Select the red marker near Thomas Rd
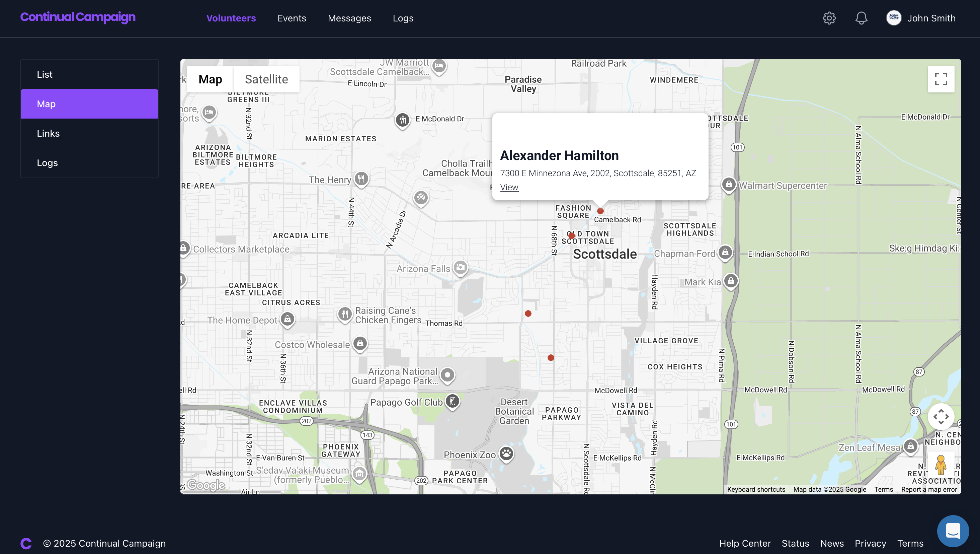 tap(528, 314)
